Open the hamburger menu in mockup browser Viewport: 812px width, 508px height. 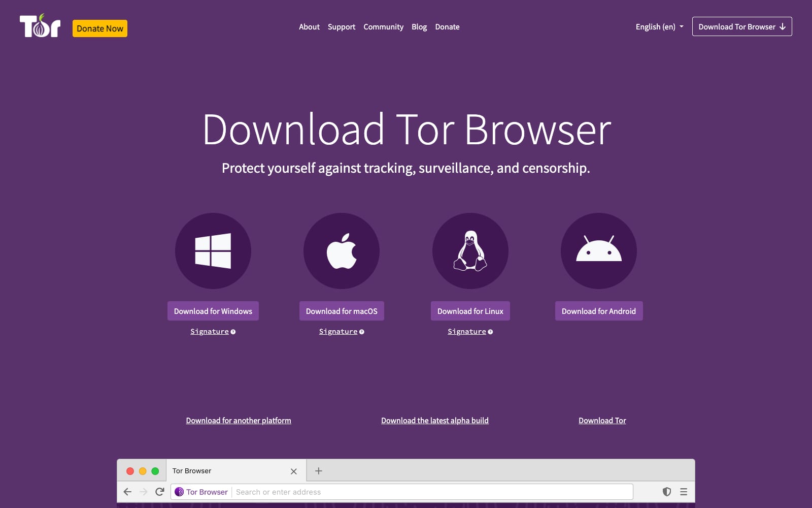pos(684,492)
